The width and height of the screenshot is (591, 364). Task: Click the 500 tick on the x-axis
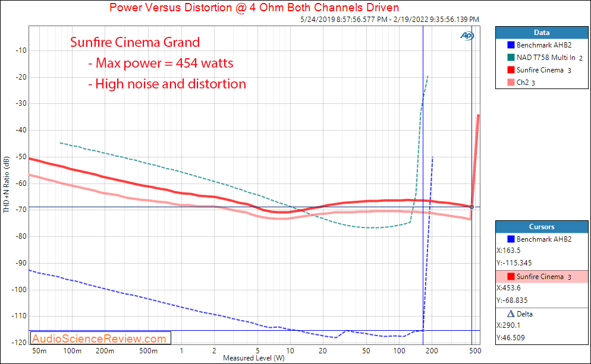point(475,350)
